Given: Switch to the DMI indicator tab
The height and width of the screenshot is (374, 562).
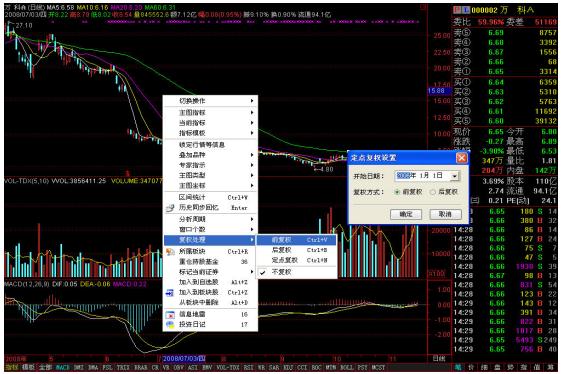Looking at the screenshot, I should coord(78,368).
